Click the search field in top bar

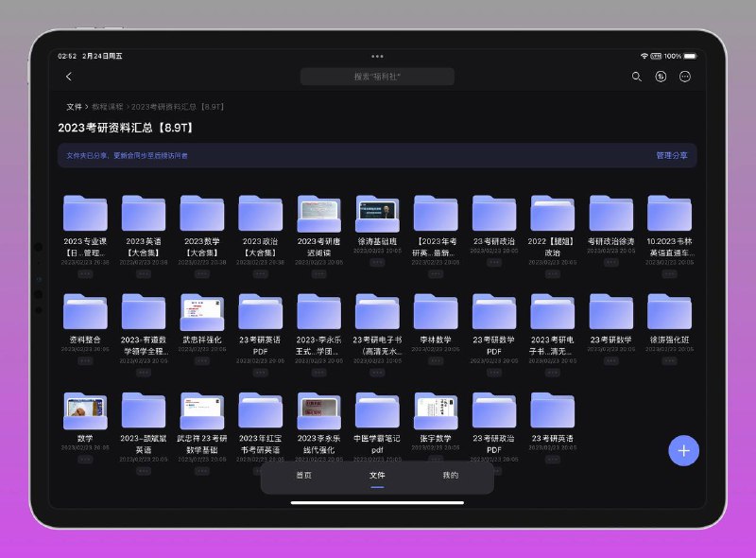click(x=377, y=77)
